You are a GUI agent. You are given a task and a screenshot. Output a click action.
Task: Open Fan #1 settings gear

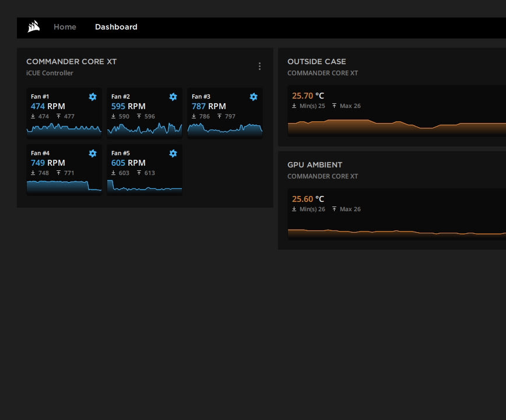93,97
